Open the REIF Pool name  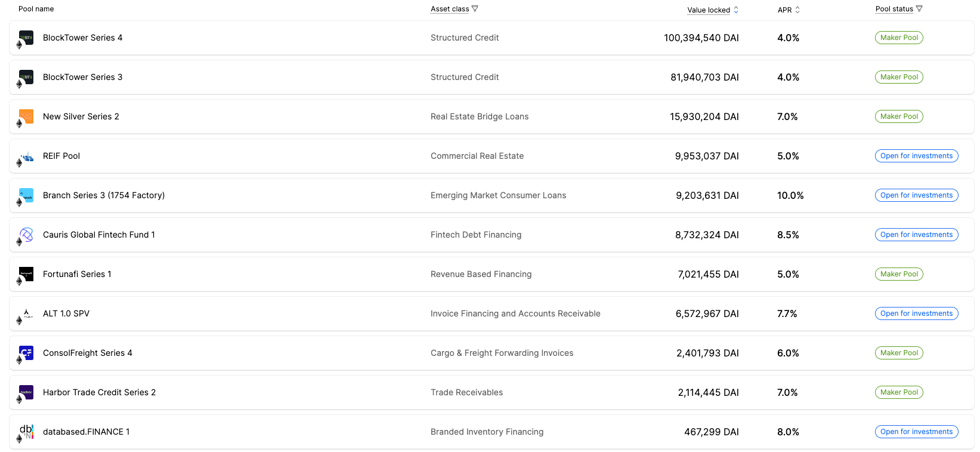pos(61,156)
